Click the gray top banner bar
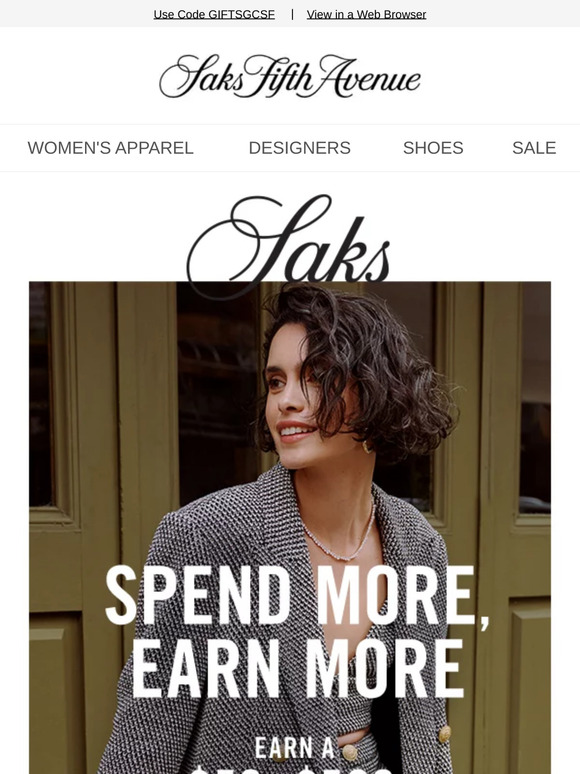 coord(290,13)
